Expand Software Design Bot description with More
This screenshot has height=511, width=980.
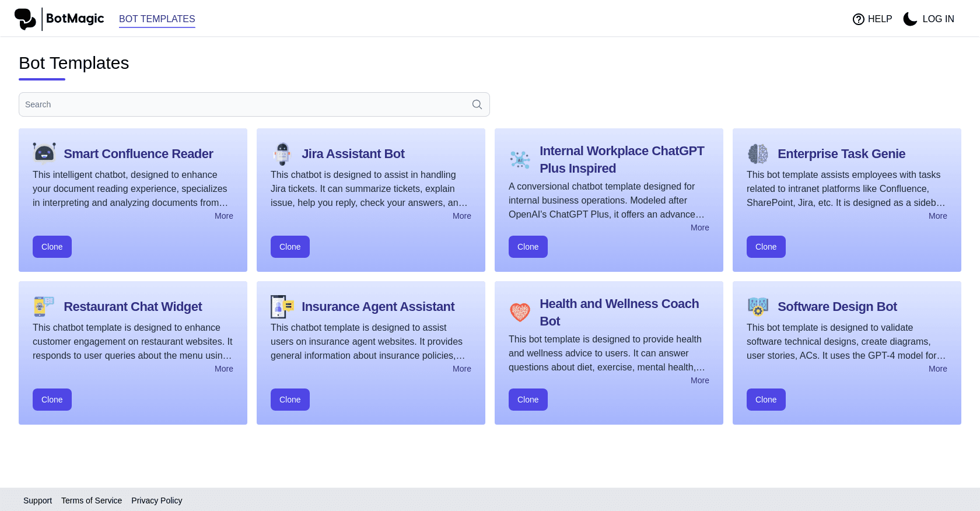coord(937,369)
